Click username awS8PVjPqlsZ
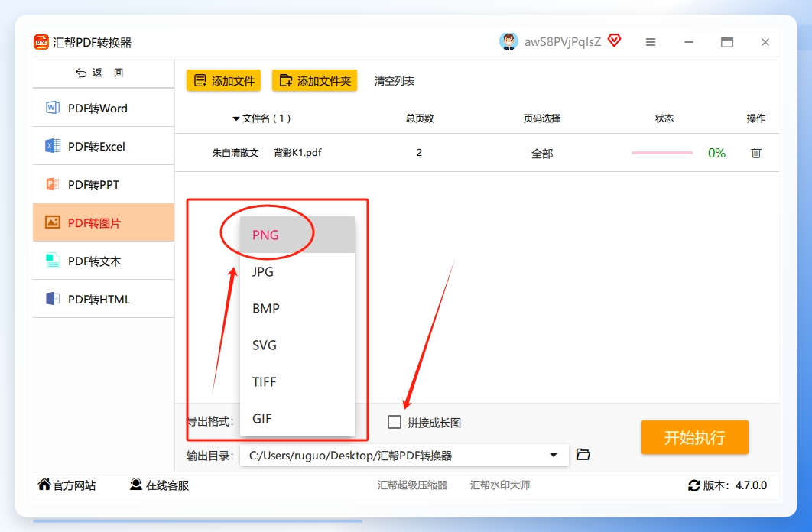 click(x=563, y=42)
